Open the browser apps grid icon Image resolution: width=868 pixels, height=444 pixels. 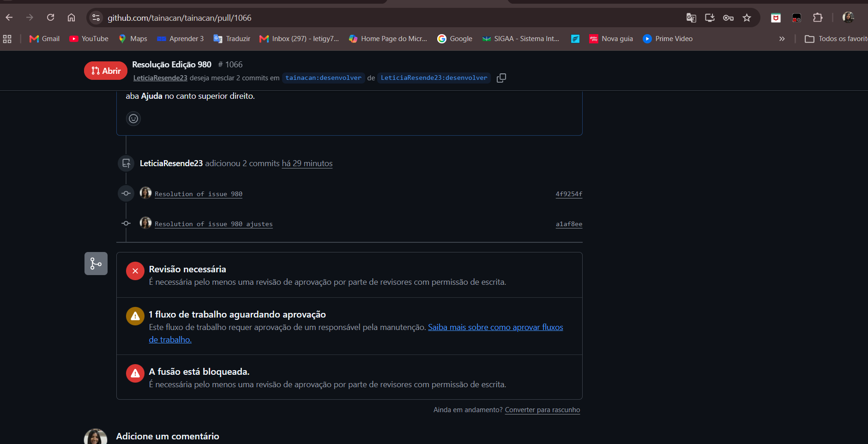pyautogui.click(x=7, y=39)
